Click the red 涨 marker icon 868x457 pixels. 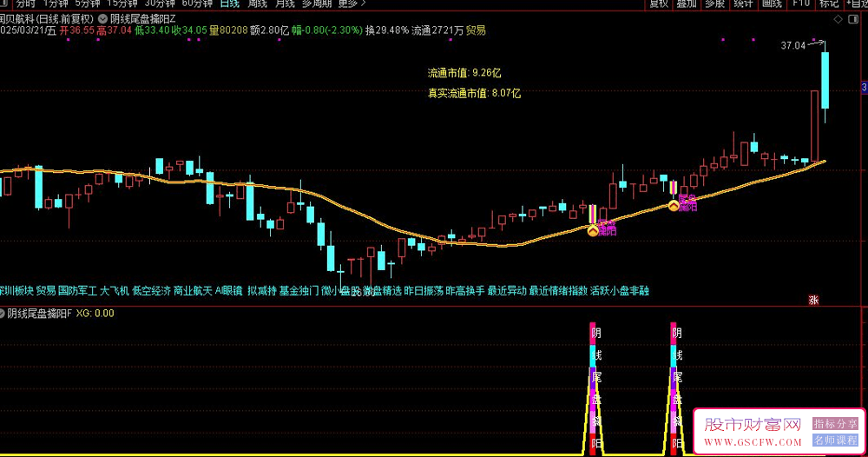(813, 300)
